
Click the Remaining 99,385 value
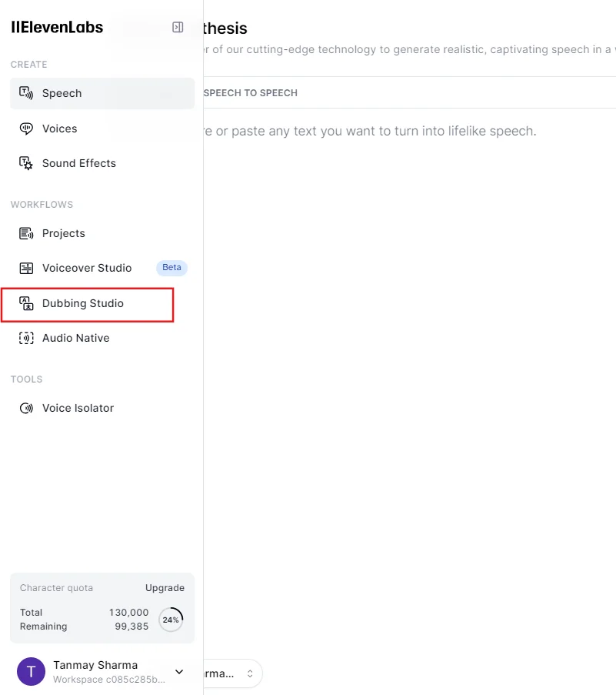(x=132, y=627)
